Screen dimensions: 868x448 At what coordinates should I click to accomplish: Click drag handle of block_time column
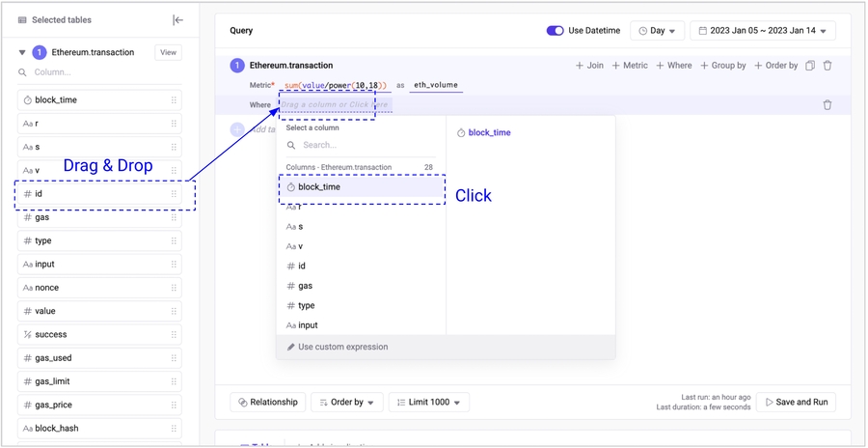(x=174, y=100)
